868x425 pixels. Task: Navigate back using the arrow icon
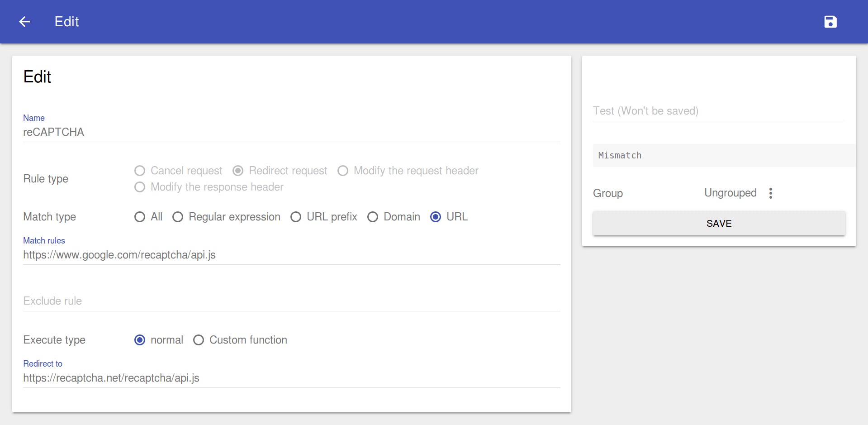[x=24, y=21]
